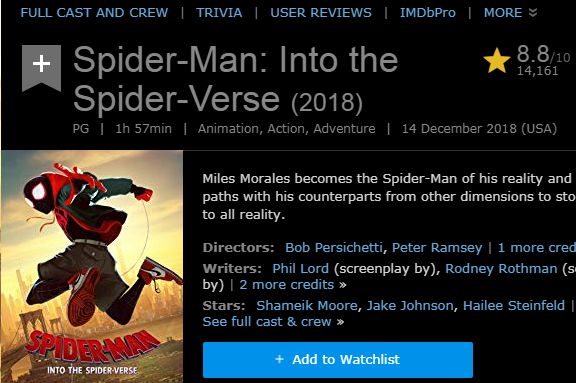This screenshot has width=576, height=383.
Task: Click the Add to Watchlist button
Action: 338,359
